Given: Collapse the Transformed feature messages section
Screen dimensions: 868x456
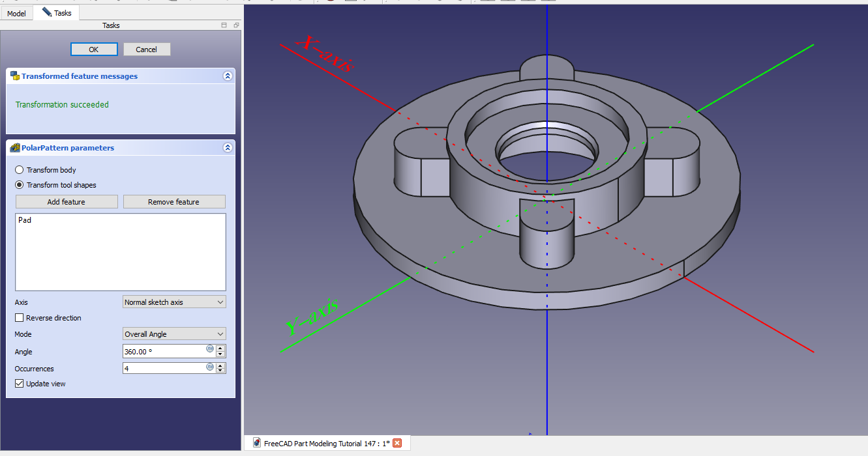Looking at the screenshot, I should tap(228, 76).
